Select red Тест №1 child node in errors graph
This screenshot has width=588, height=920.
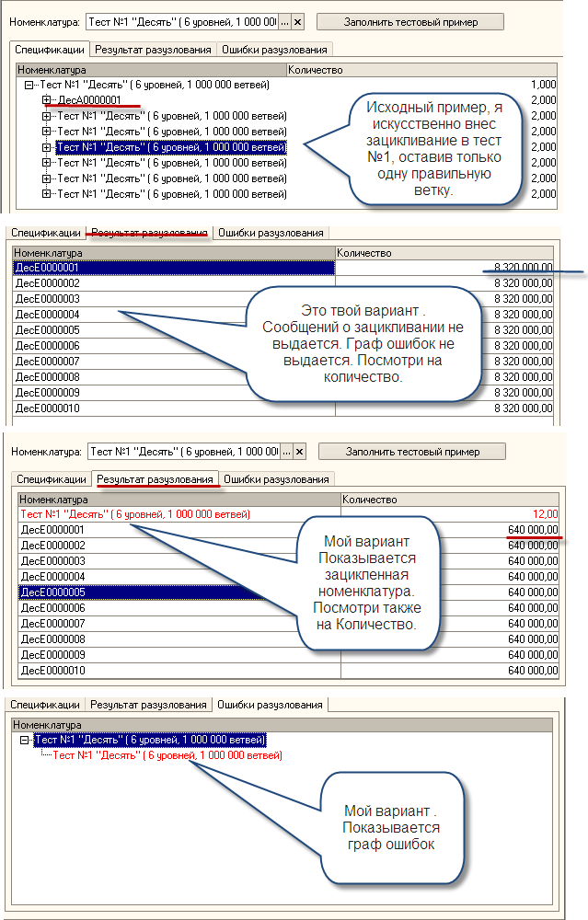pos(167,755)
